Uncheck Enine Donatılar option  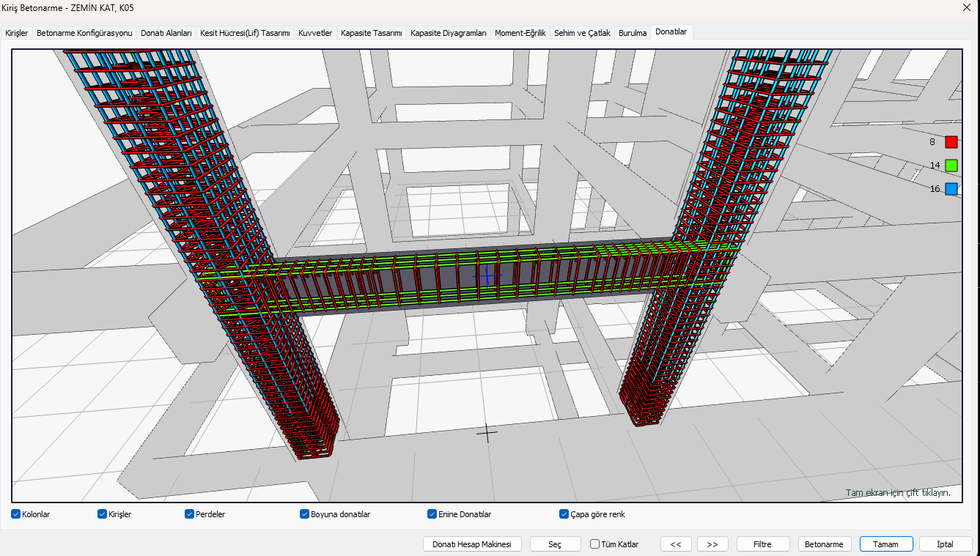click(432, 514)
